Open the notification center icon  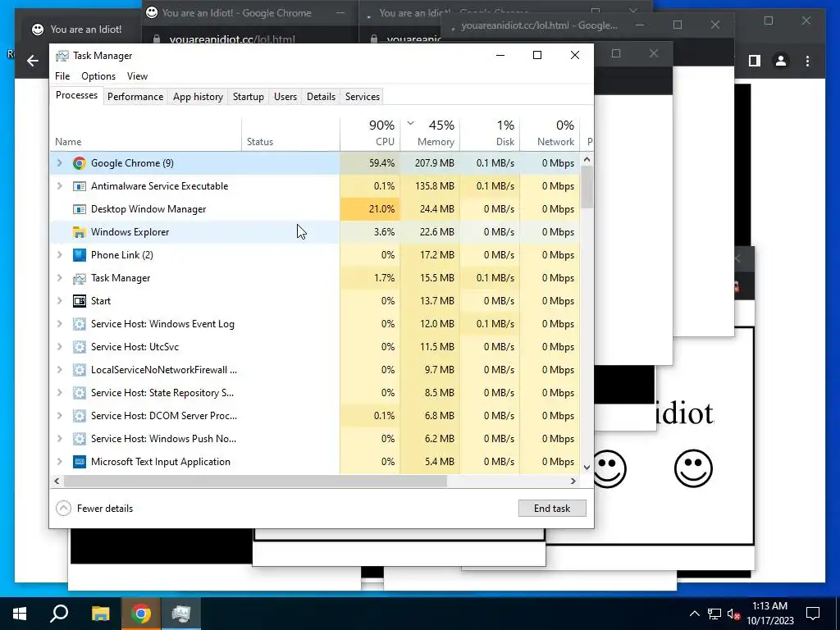click(x=813, y=614)
